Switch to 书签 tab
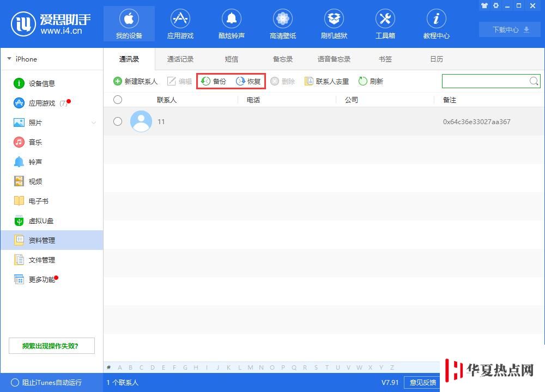The image size is (545, 392). pos(385,59)
